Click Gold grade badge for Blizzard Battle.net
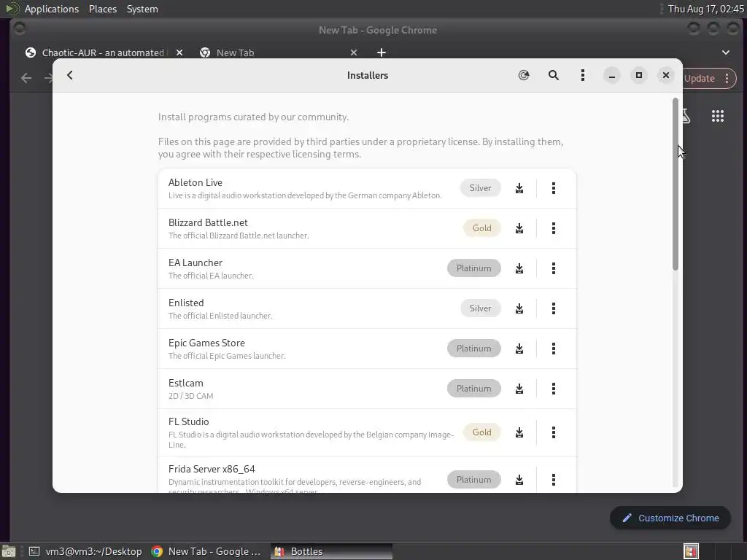Viewport: 747px width, 560px height. pyautogui.click(x=481, y=228)
